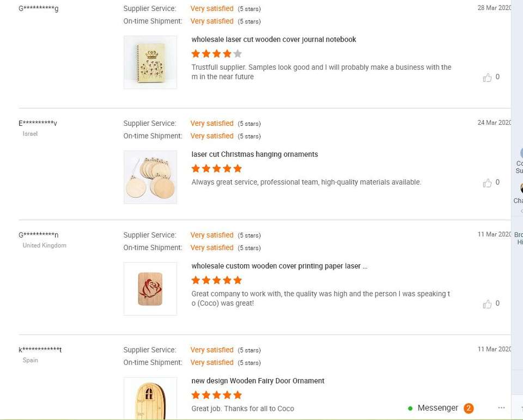The width and height of the screenshot is (523, 420).
Task: Open the wooden journal notebook thumbnail
Action: pyautogui.click(x=150, y=62)
